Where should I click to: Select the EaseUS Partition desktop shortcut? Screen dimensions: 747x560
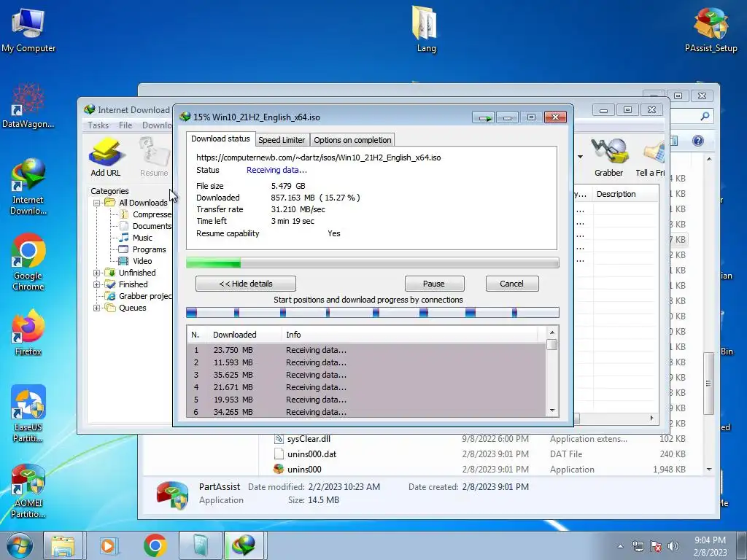click(28, 414)
